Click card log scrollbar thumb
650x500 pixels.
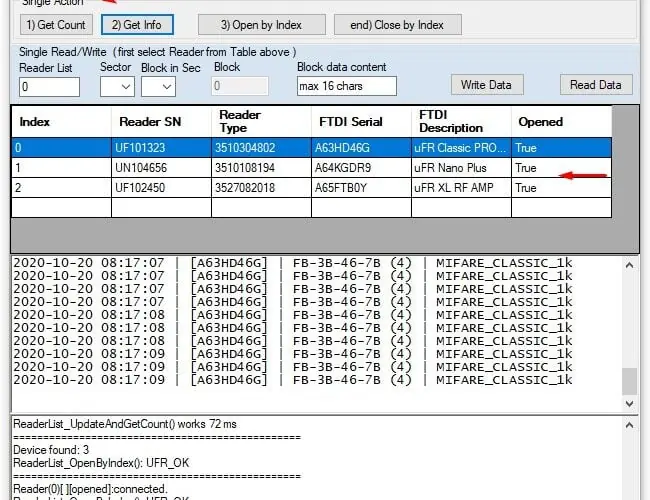[629, 381]
